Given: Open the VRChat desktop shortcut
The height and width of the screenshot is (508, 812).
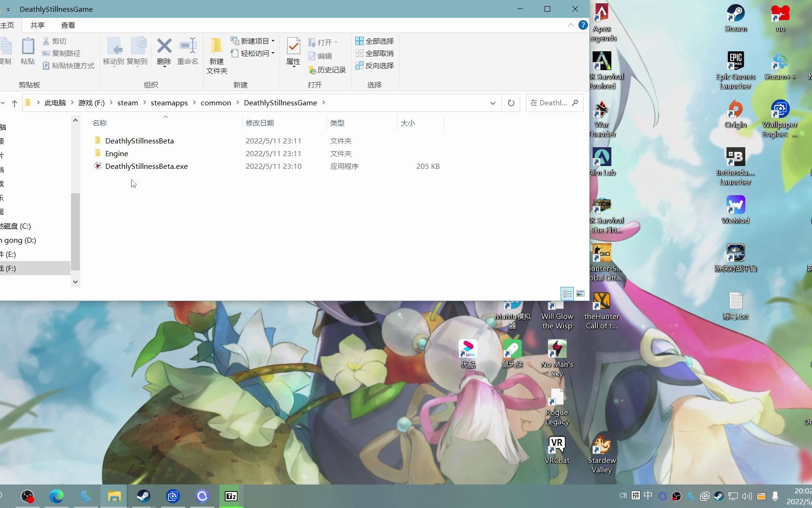Looking at the screenshot, I should [x=557, y=450].
